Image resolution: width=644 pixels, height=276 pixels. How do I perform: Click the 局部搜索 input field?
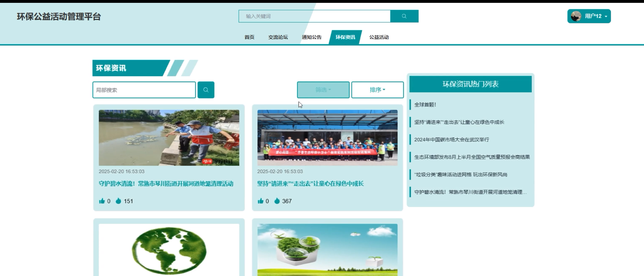(144, 90)
